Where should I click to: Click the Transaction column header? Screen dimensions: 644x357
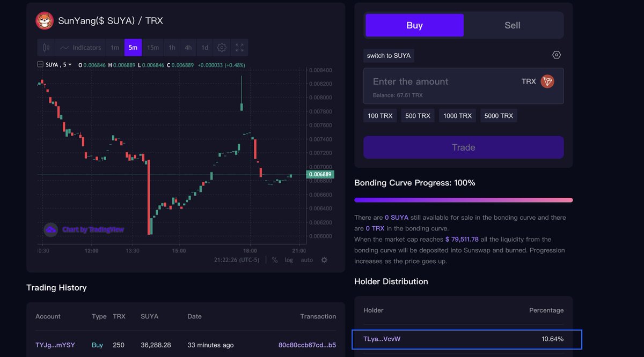pos(318,316)
